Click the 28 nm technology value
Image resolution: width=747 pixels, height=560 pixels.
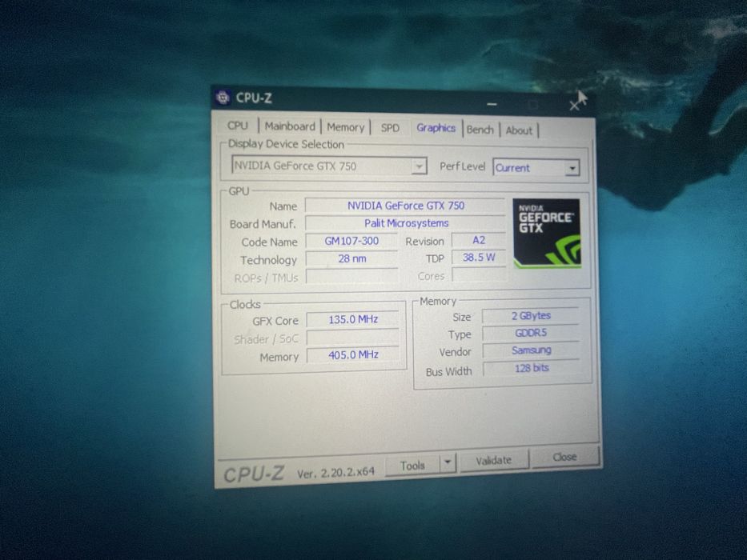[351, 258]
